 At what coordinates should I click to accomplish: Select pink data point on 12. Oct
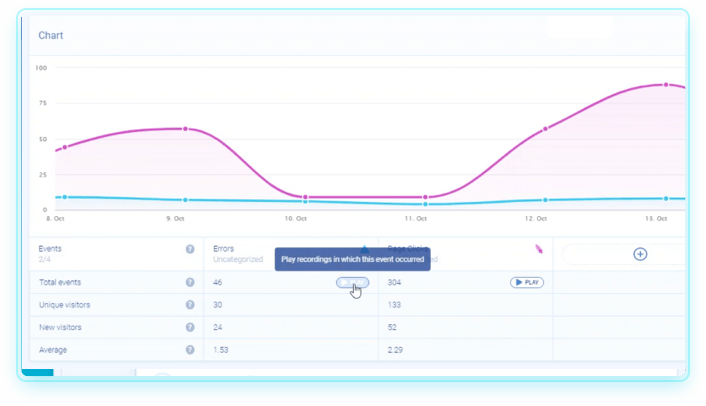[545, 129]
